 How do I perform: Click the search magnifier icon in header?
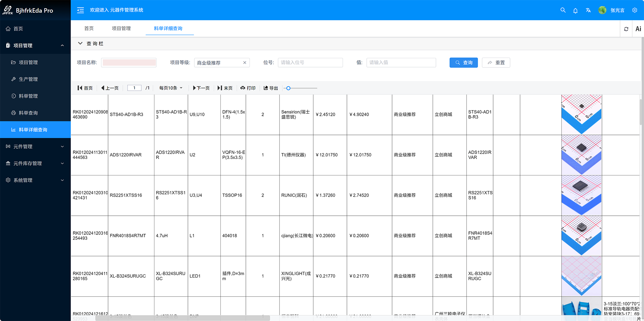pos(563,10)
